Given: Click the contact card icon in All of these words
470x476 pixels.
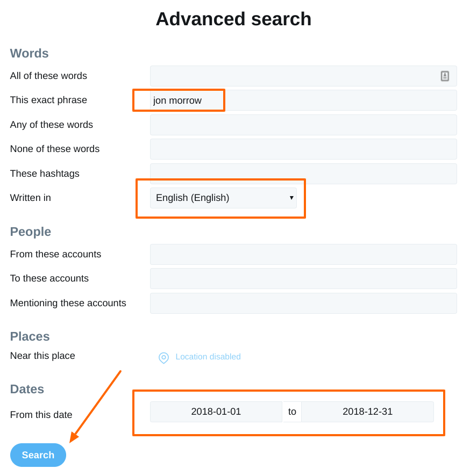Looking at the screenshot, I should tap(445, 76).
